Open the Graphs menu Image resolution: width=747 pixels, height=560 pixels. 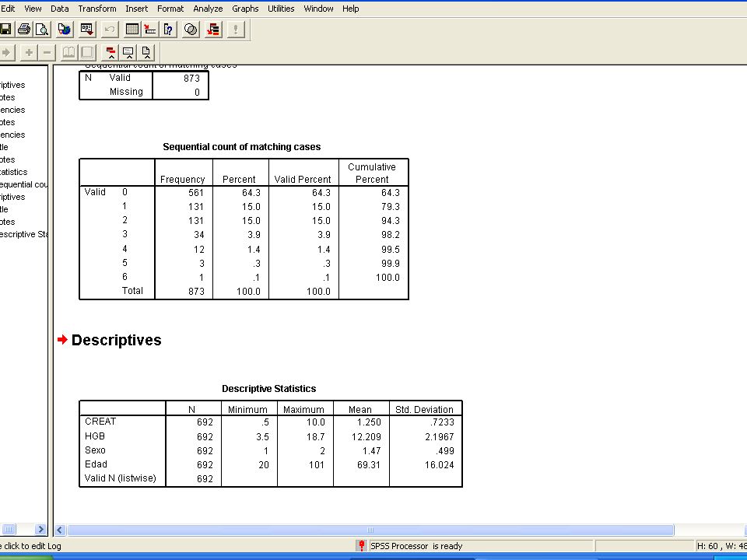click(x=245, y=9)
